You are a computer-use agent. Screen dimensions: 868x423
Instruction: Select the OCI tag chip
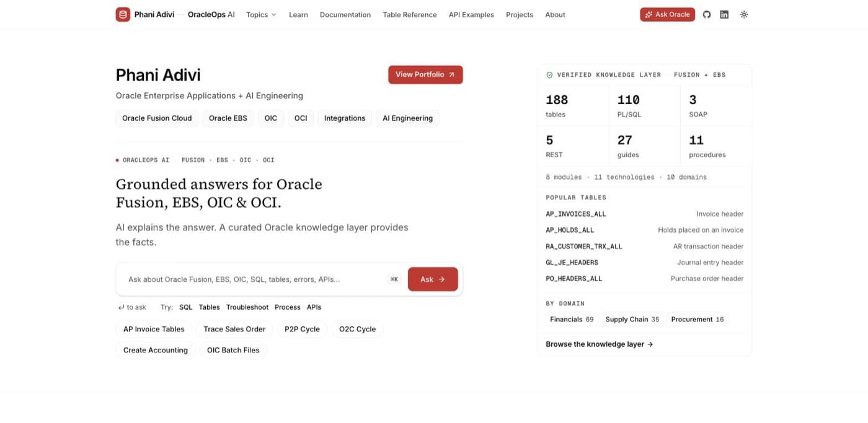(301, 118)
